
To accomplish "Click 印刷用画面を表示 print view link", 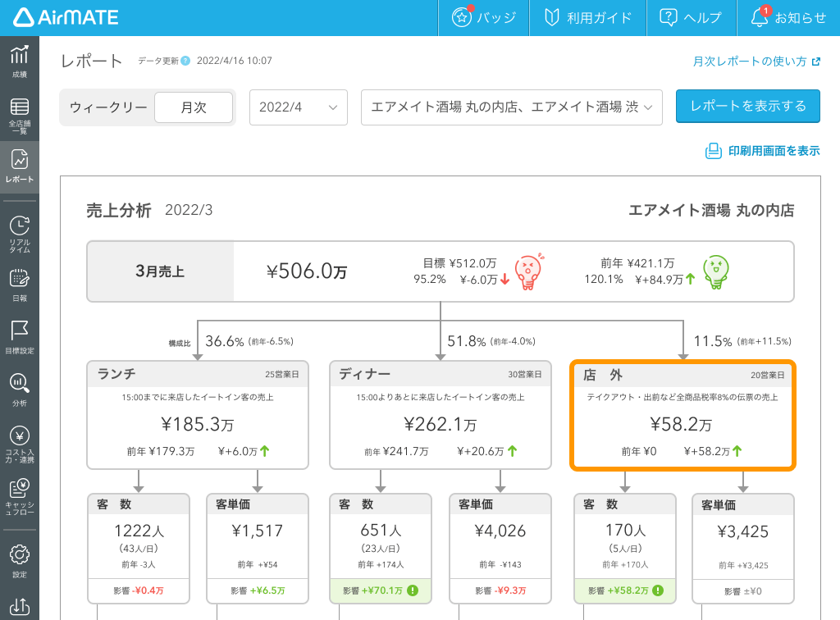I will (x=763, y=151).
